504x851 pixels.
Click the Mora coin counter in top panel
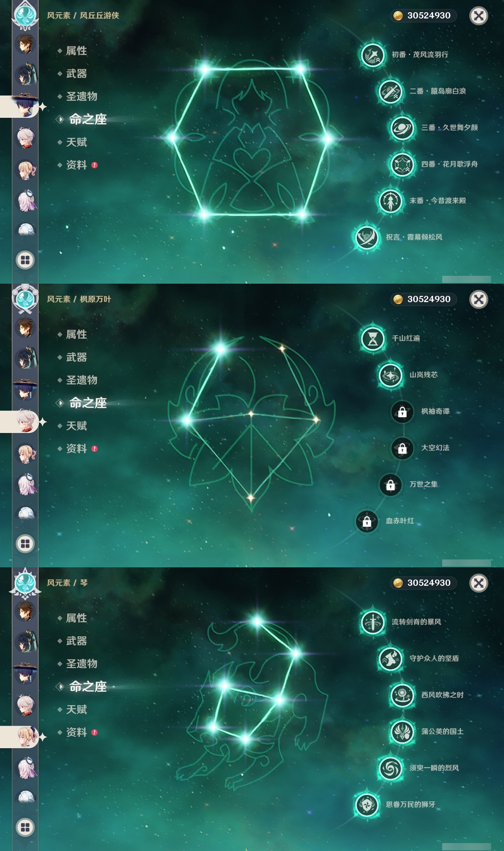point(423,15)
